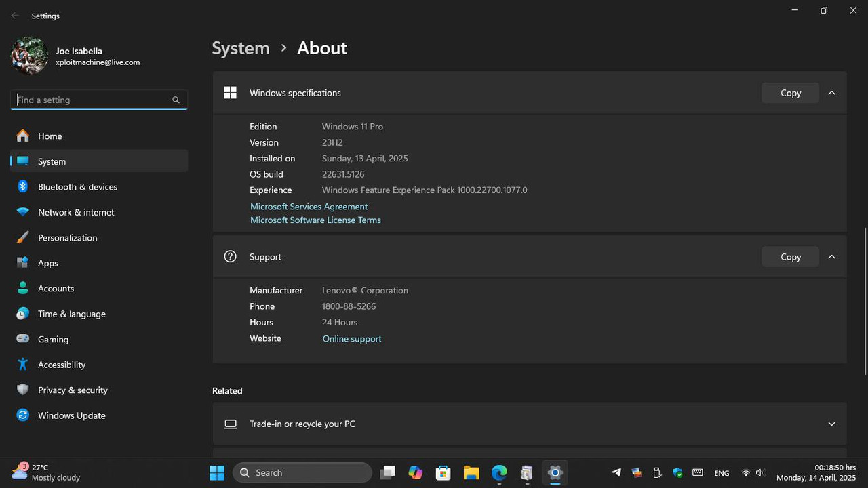Launch Copilot from the taskbar

(416, 472)
